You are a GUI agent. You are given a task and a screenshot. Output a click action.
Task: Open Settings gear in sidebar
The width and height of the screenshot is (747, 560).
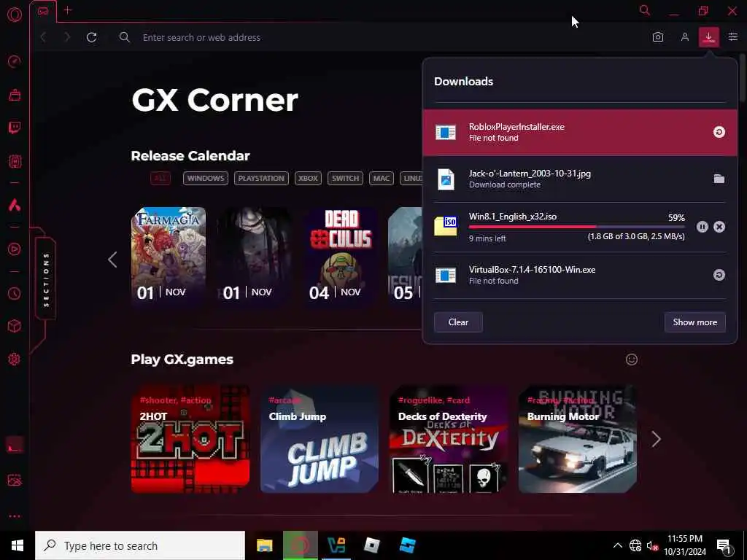15,359
